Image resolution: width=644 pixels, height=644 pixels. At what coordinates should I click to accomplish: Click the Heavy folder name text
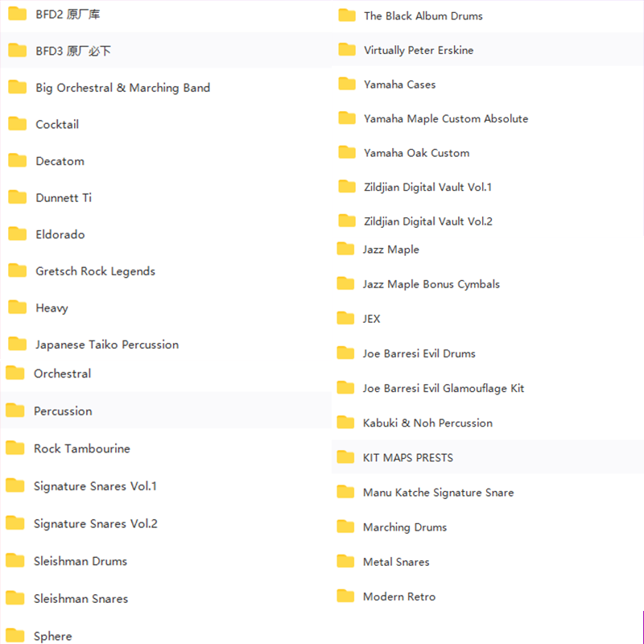coord(52,308)
